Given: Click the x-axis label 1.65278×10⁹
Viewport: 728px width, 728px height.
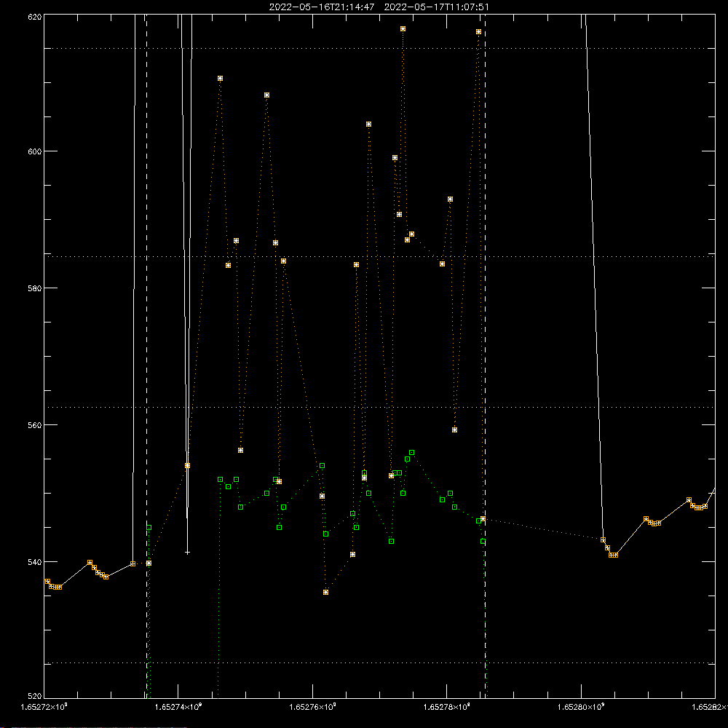Looking at the screenshot, I should (x=447, y=707).
